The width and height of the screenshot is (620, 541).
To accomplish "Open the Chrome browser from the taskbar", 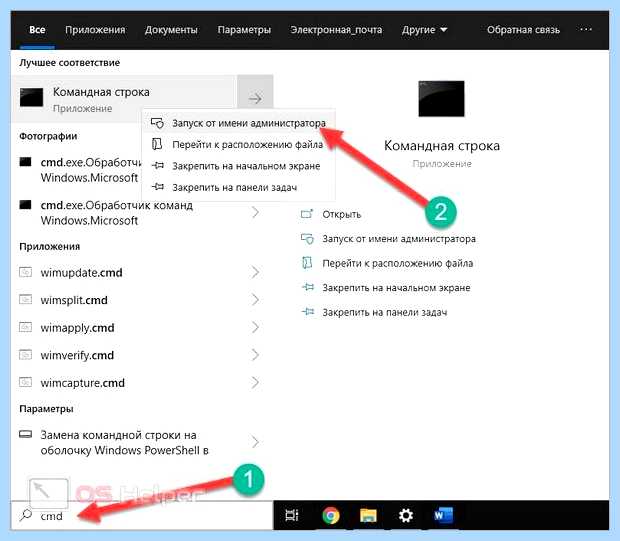I will [x=331, y=515].
